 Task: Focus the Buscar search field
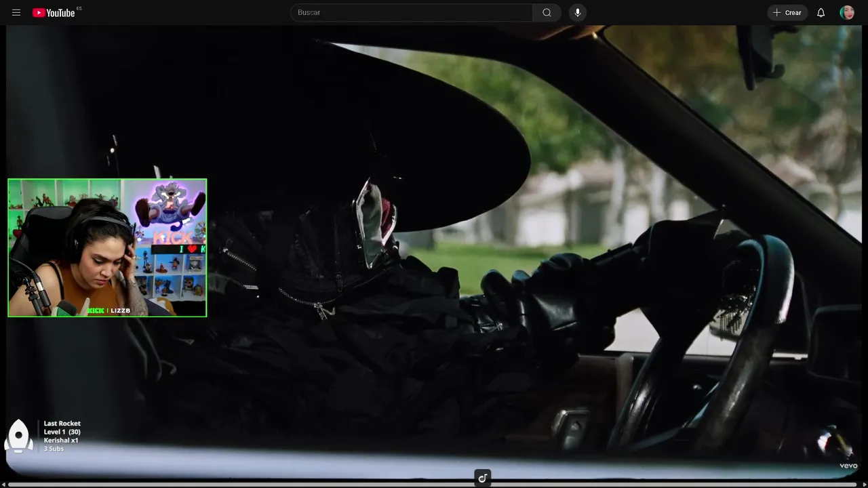[412, 13]
